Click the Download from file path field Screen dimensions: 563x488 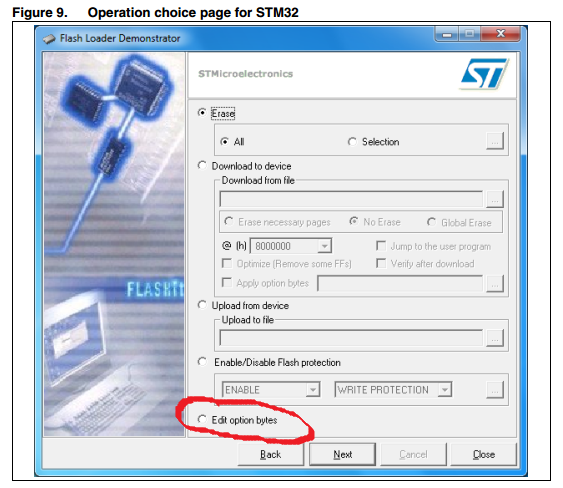[x=351, y=199]
